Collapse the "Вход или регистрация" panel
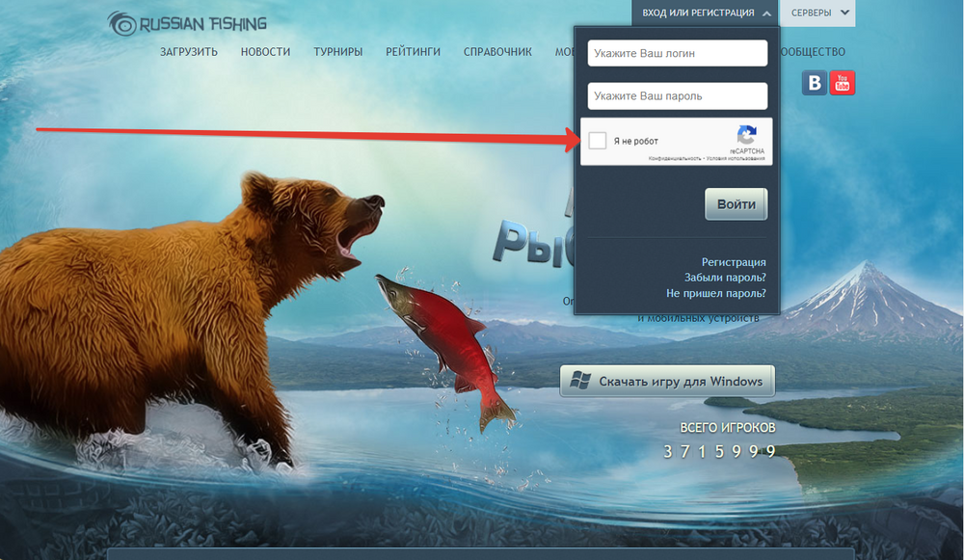Image resolution: width=964 pixels, height=560 pixels. (705, 13)
